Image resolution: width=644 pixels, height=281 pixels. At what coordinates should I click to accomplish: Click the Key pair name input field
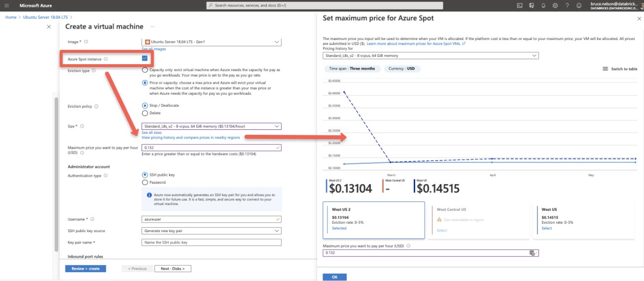[212, 242]
